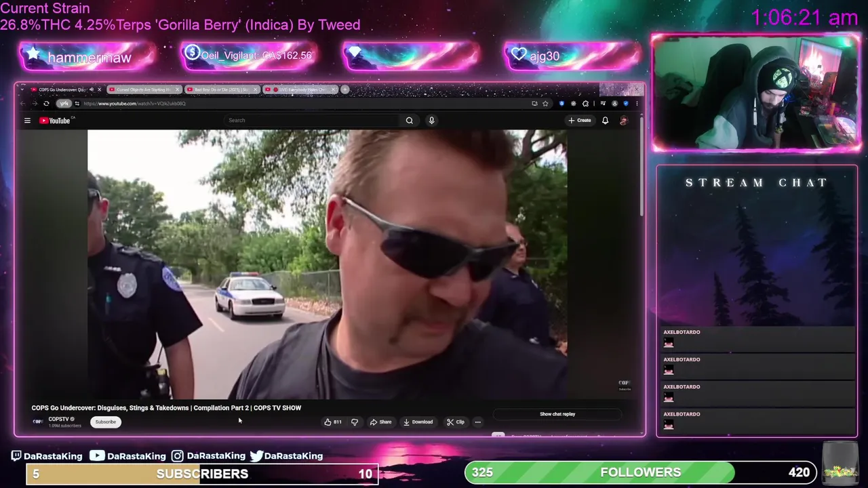Image resolution: width=868 pixels, height=488 pixels.
Task: Open the COPSTV channel name link
Action: (58, 419)
